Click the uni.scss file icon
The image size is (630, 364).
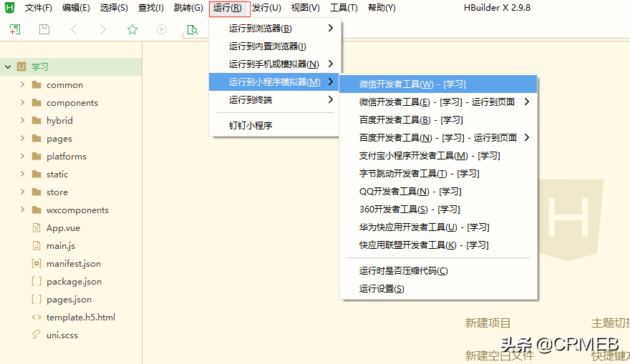click(x=37, y=335)
